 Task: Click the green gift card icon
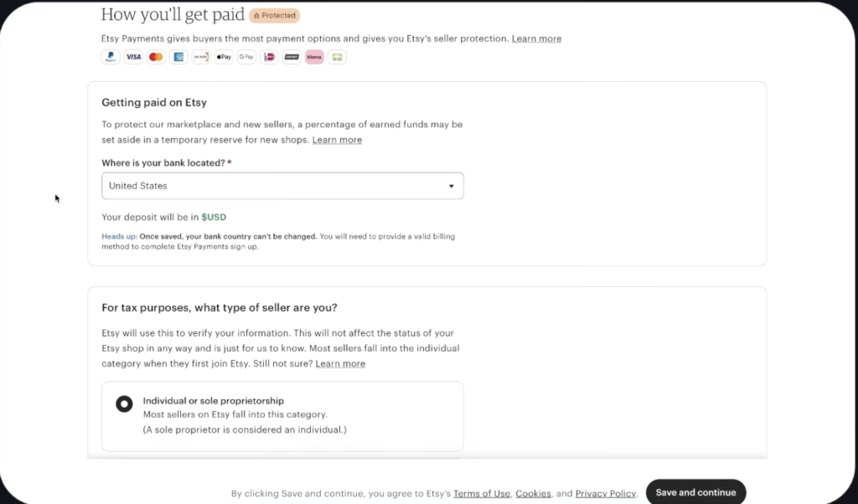click(x=337, y=57)
